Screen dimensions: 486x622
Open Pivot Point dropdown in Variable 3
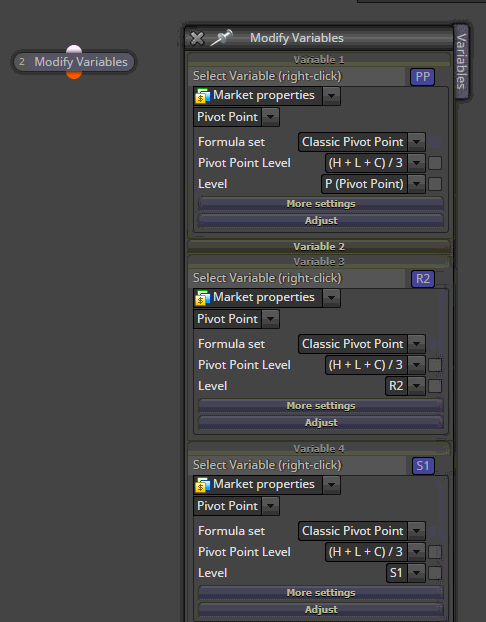[271, 319]
